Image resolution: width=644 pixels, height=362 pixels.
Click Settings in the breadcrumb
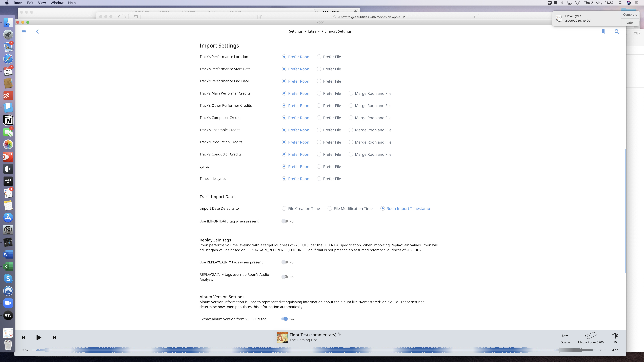[x=296, y=31]
